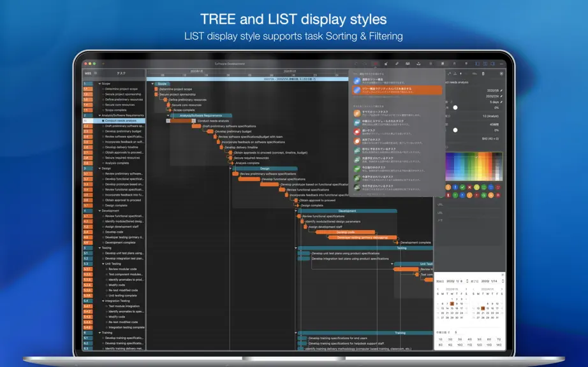588x367 pixels.
Task: Toggle the left sidebar panel layout button
Action: [x=478, y=64]
